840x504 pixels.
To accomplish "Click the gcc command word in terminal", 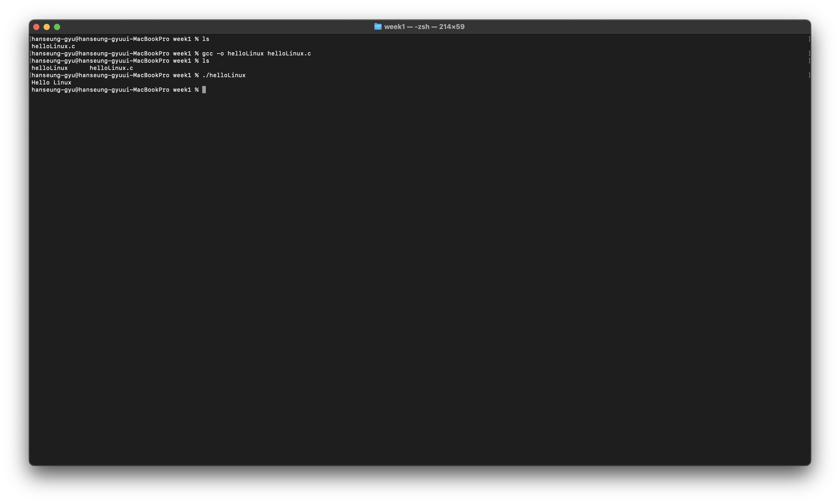I will tap(207, 54).
